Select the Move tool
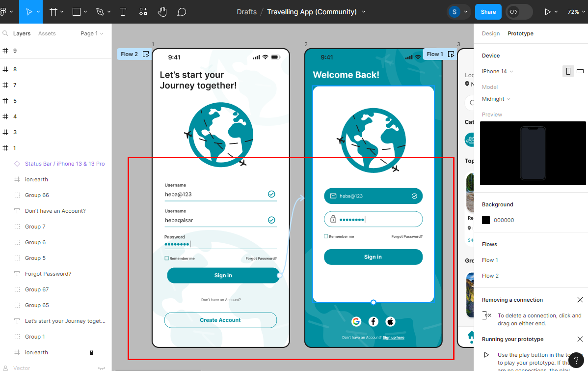The width and height of the screenshot is (588, 371). pos(29,12)
